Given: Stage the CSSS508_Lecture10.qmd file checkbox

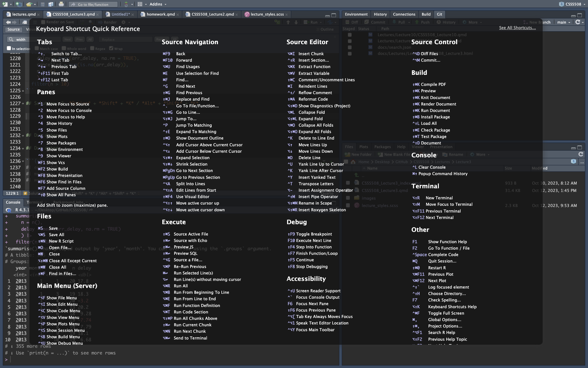Looking at the screenshot, I should [350, 35].
